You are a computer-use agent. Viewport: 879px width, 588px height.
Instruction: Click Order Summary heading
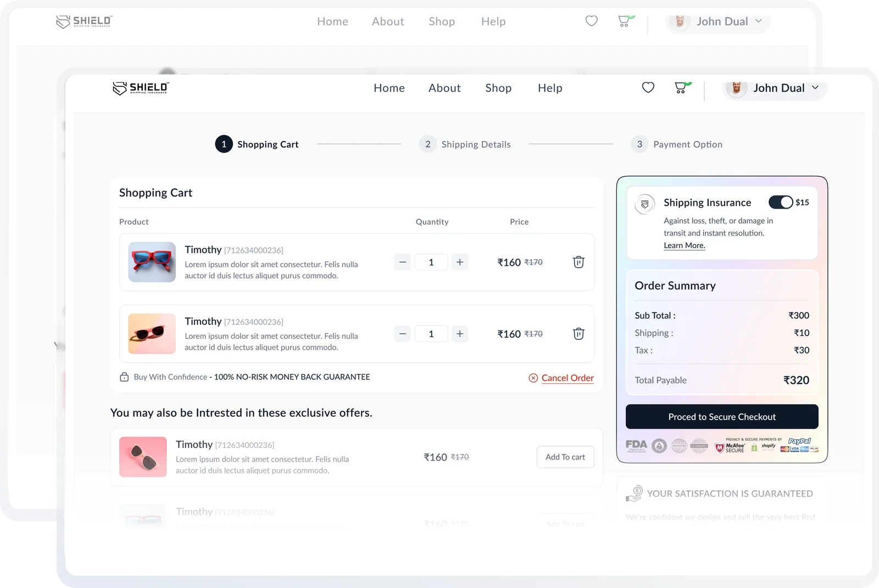click(675, 285)
